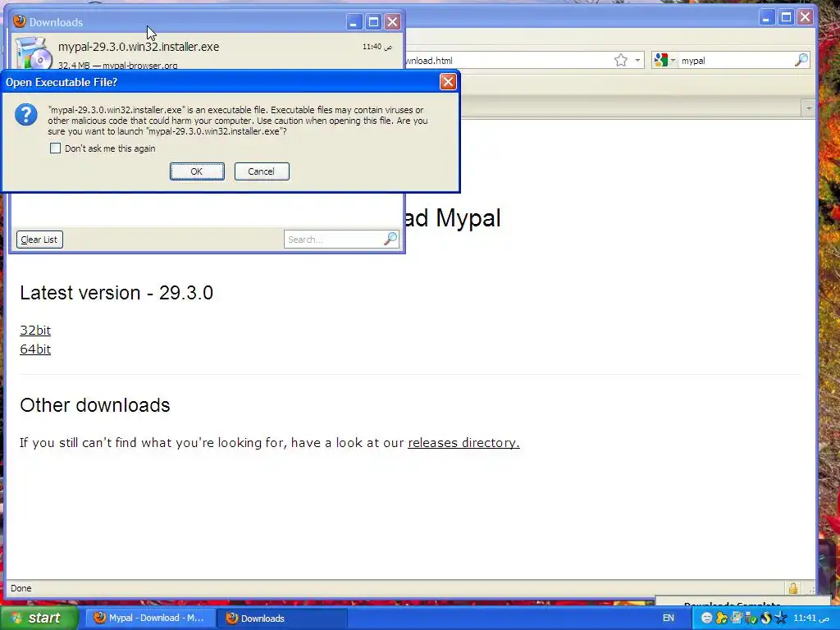840x630 pixels.
Task: Click the installer file icon in Downloads list
Action: click(x=33, y=53)
